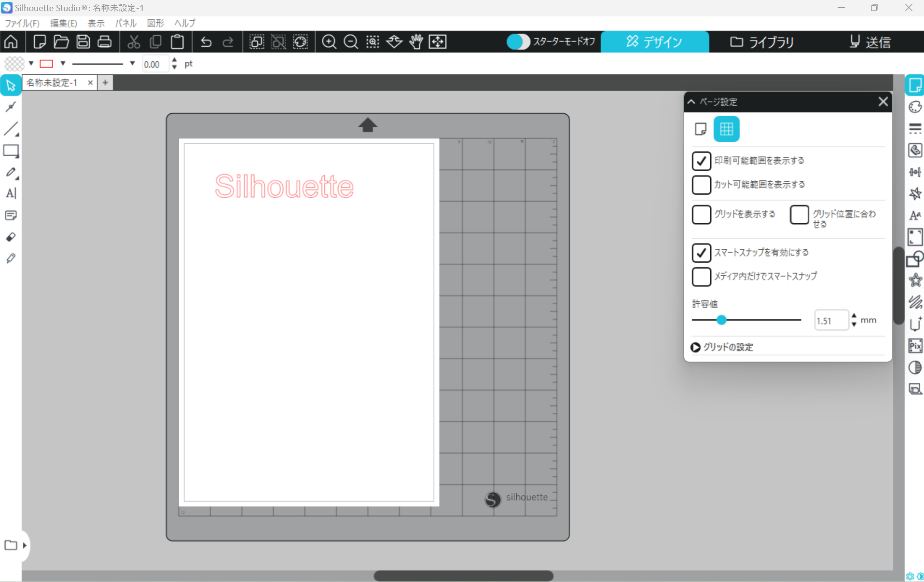
Task: Click the Copy icon
Action: (155, 42)
